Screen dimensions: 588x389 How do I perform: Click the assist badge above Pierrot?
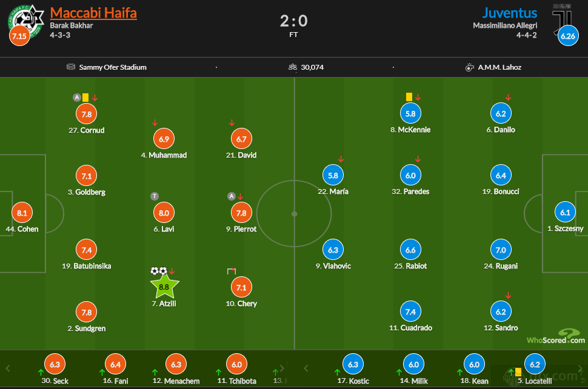[x=232, y=196]
